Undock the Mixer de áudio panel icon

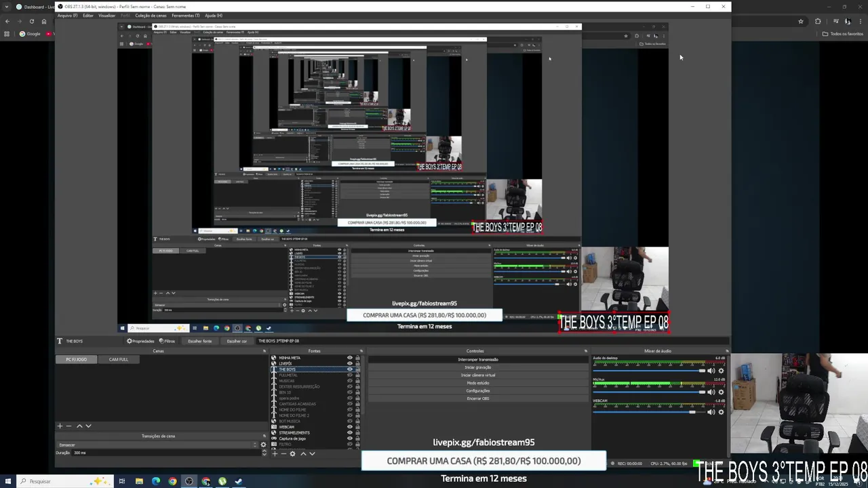pyautogui.click(x=726, y=351)
